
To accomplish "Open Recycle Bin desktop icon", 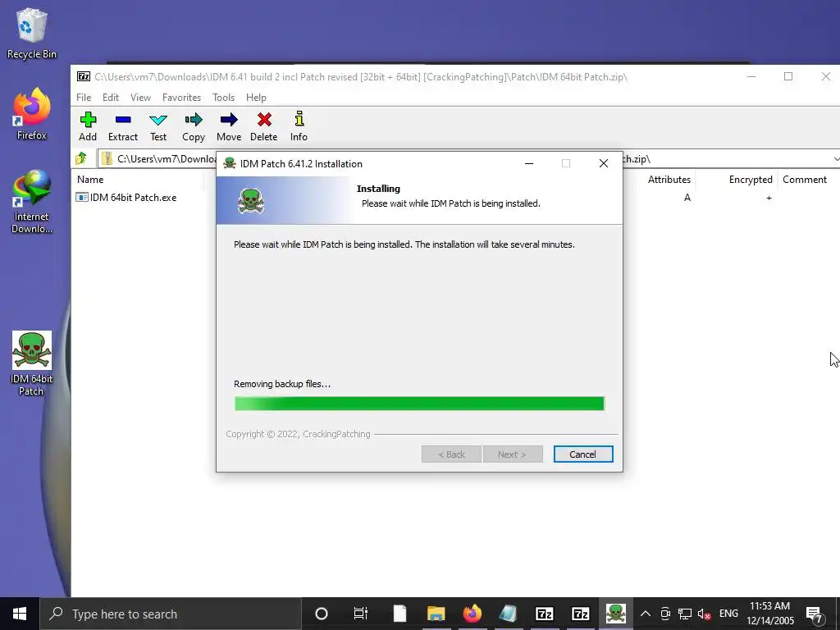I will point(32,34).
